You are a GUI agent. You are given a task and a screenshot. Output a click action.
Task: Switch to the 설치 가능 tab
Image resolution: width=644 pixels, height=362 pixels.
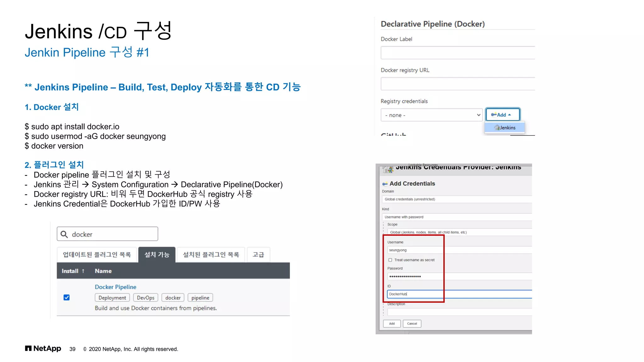pyautogui.click(x=157, y=255)
